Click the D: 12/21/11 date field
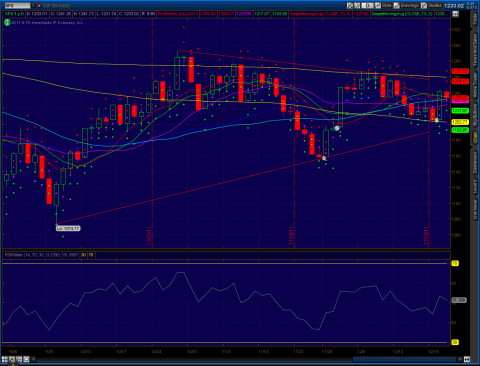The image size is (480, 366). [37, 14]
